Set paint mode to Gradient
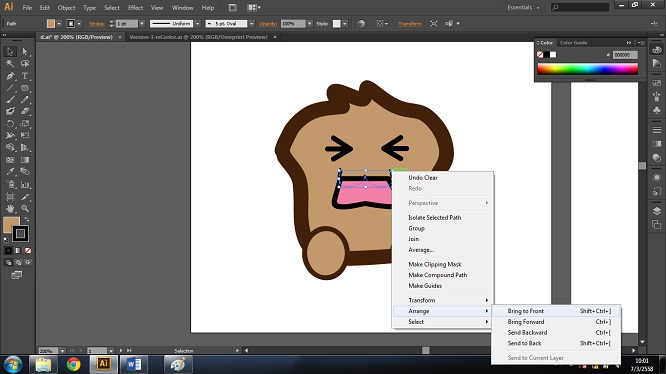Image resolution: width=666 pixels, height=374 pixels. (18, 250)
